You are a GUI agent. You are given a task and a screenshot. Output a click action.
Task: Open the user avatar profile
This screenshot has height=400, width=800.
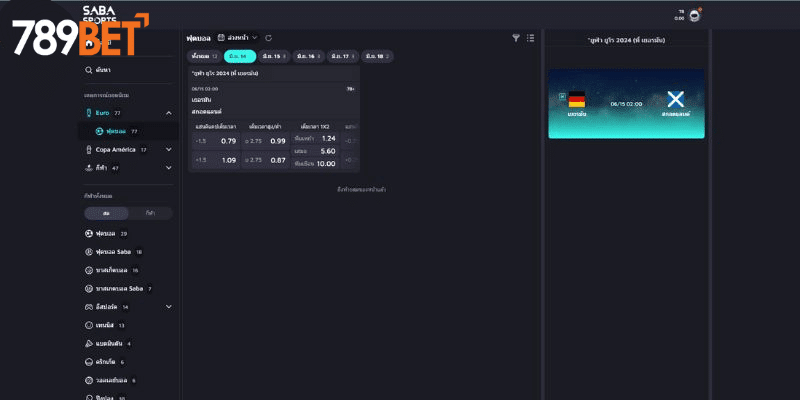(694, 16)
